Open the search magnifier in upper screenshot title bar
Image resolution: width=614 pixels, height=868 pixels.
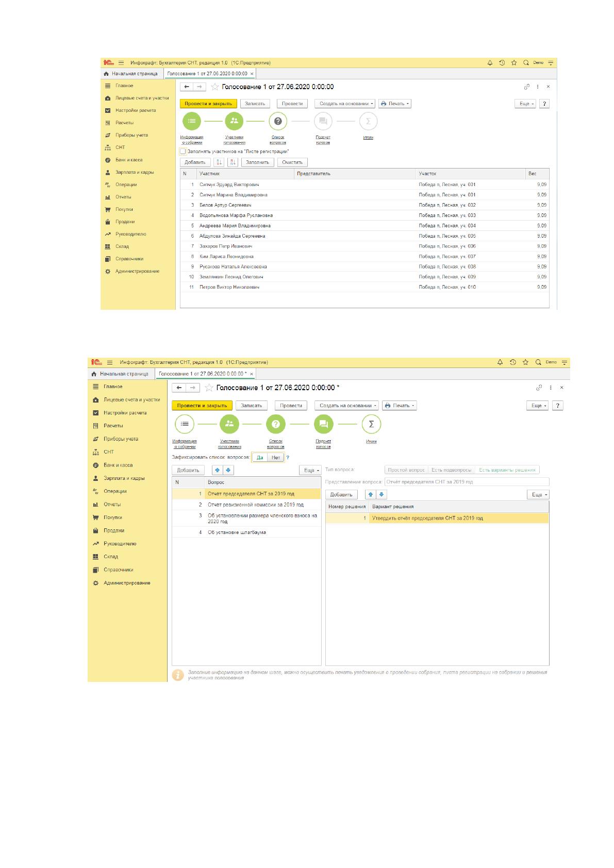(x=526, y=63)
